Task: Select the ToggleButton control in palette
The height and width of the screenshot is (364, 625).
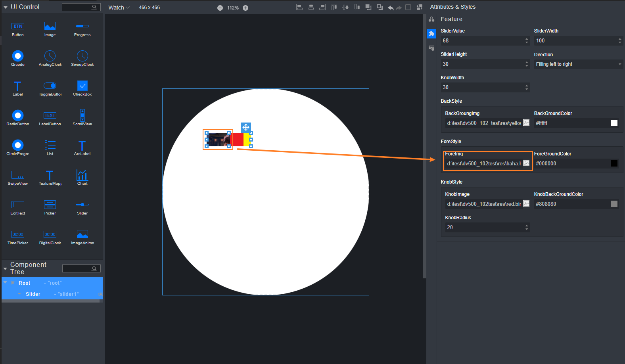Action: click(x=50, y=86)
